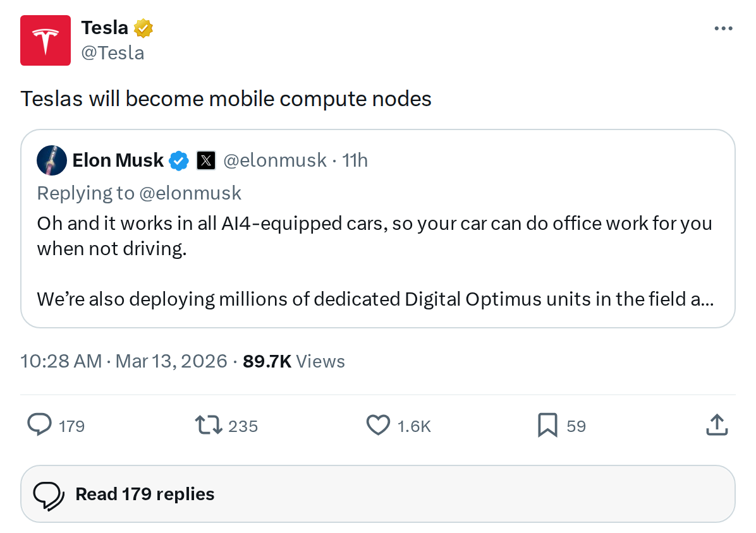Bookmark this tweet

point(547,425)
